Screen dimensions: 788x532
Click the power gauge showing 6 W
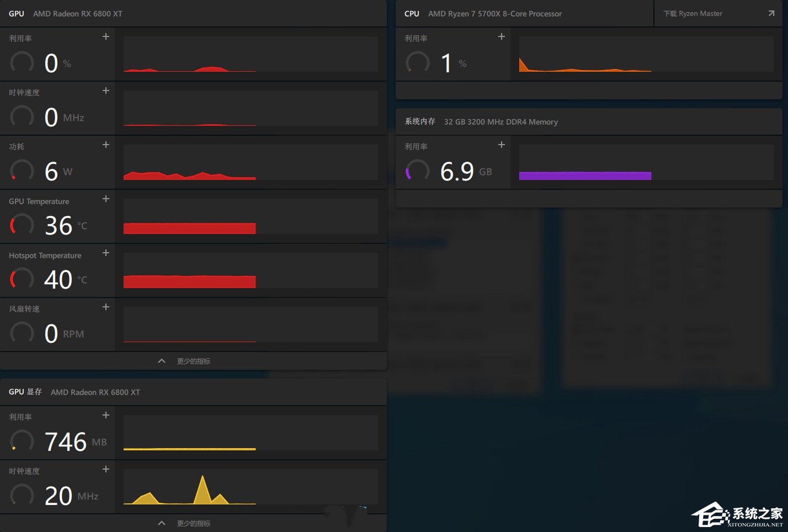(22, 171)
